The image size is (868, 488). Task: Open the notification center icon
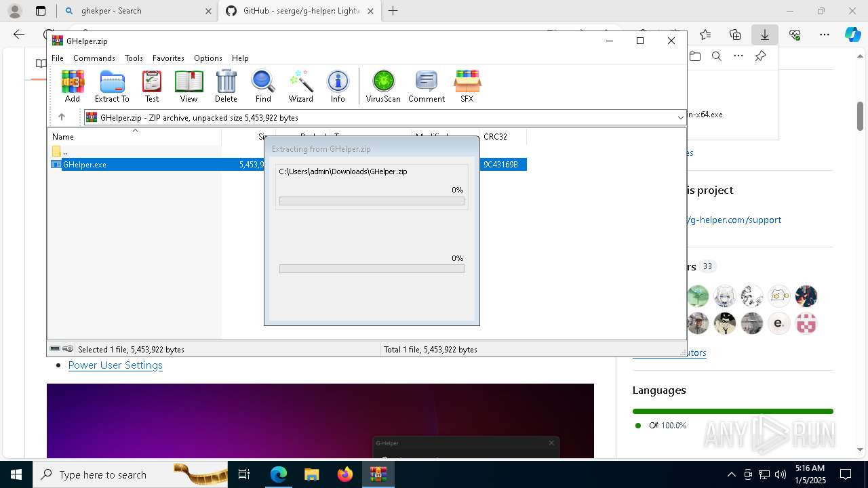click(x=846, y=474)
